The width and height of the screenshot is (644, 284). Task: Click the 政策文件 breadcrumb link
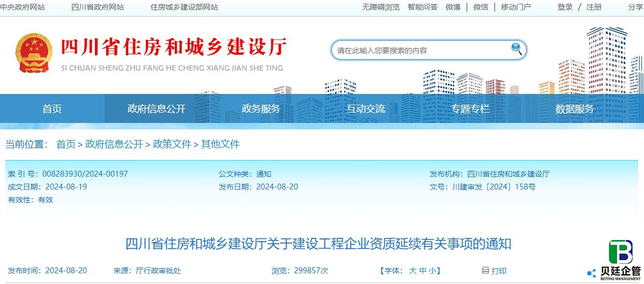pyautogui.click(x=172, y=144)
